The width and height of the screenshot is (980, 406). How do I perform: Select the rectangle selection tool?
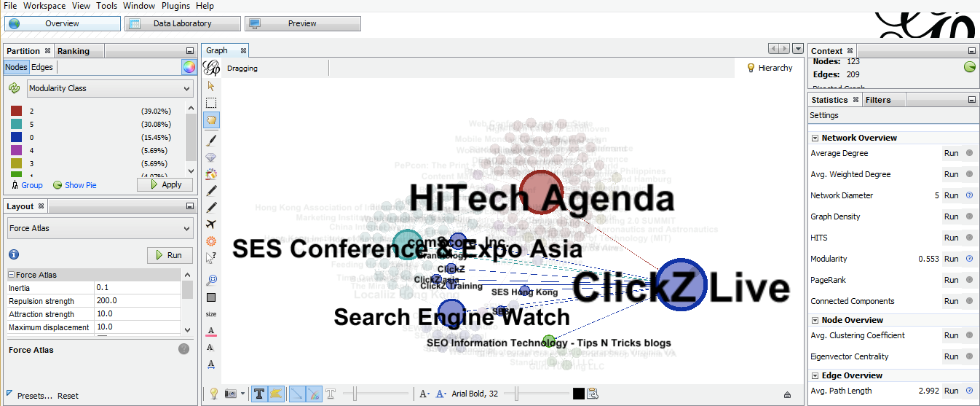211,103
